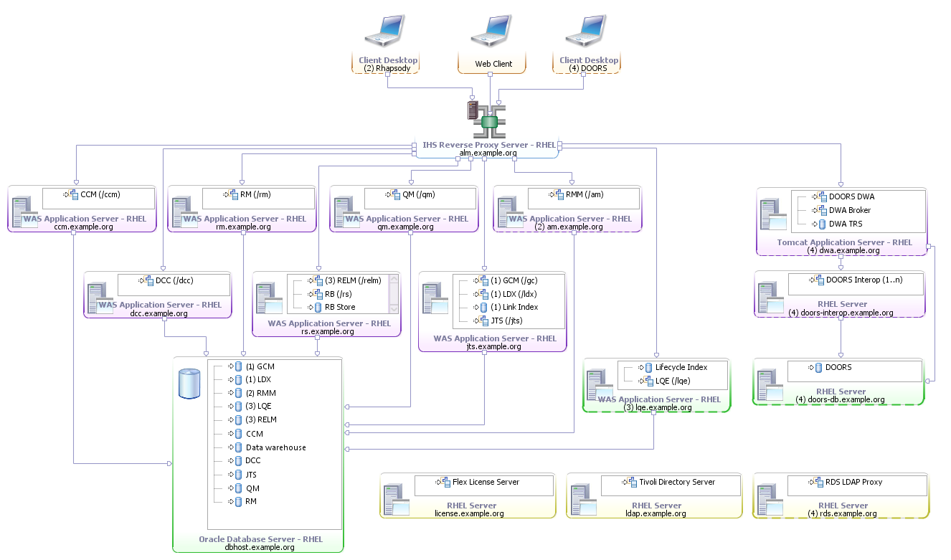
Task: Click the server icon of ccm.example.org
Action: click(24, 212)
